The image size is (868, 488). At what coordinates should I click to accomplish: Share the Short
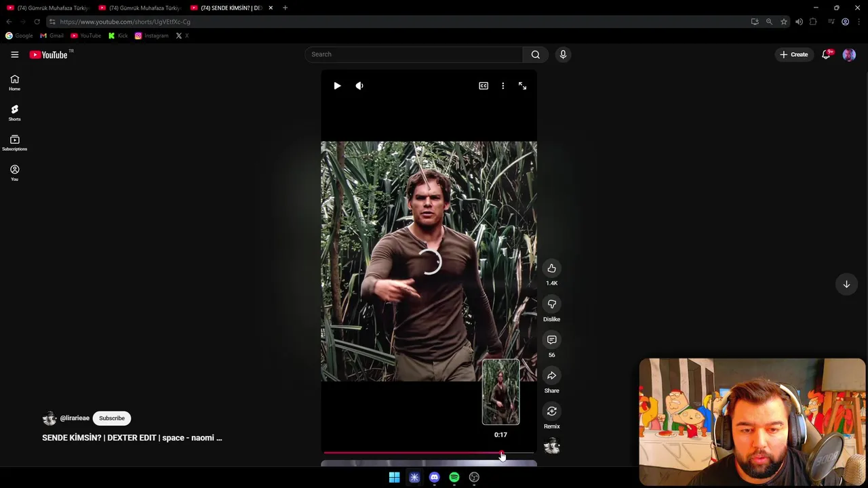[551, 375]
